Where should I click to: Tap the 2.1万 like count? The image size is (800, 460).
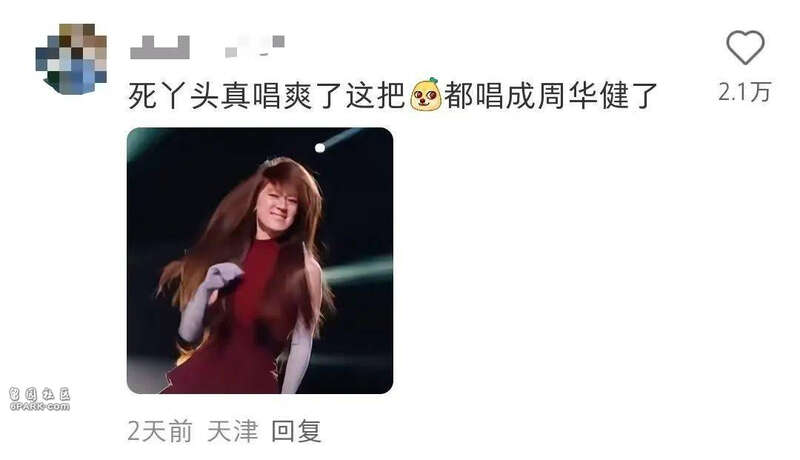[x=744, y=92]
